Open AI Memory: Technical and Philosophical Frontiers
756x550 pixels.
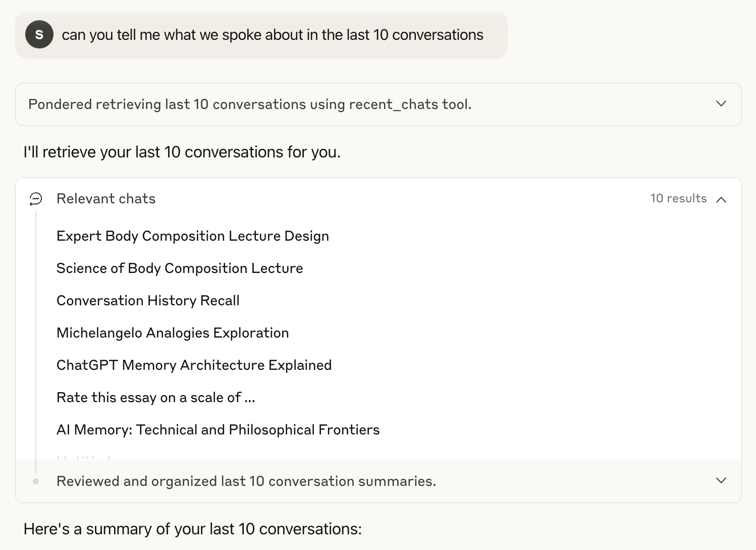tap(218, 430)
